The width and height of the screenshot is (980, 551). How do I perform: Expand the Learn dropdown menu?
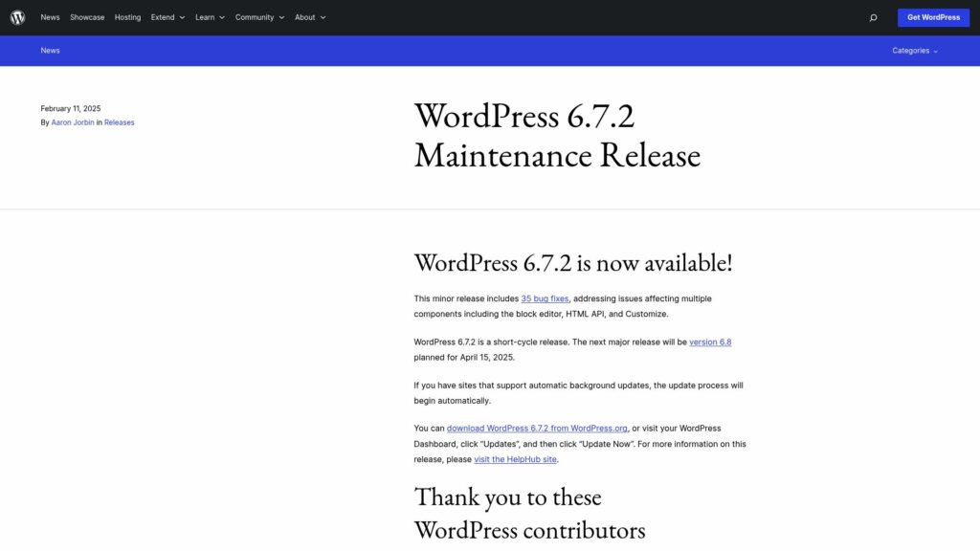(210, 17)
